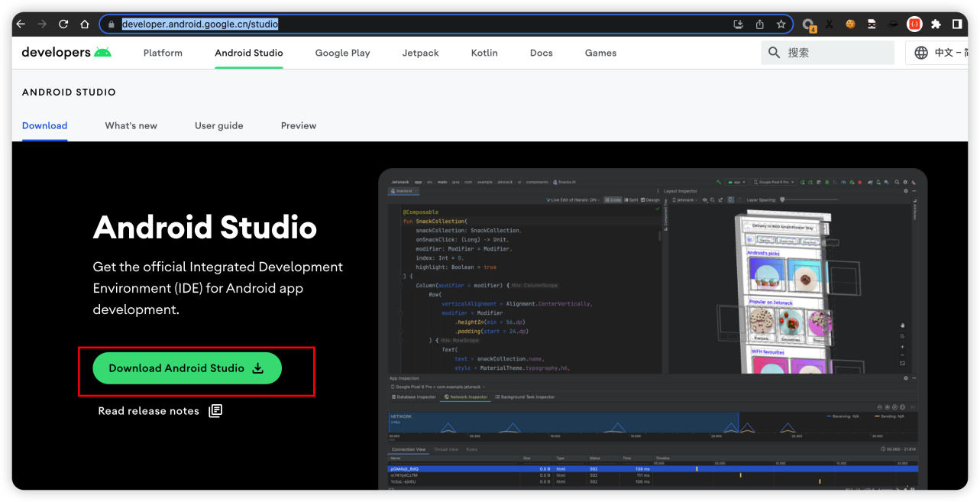Open the extensions puzzle piece menu

(936, 24)
